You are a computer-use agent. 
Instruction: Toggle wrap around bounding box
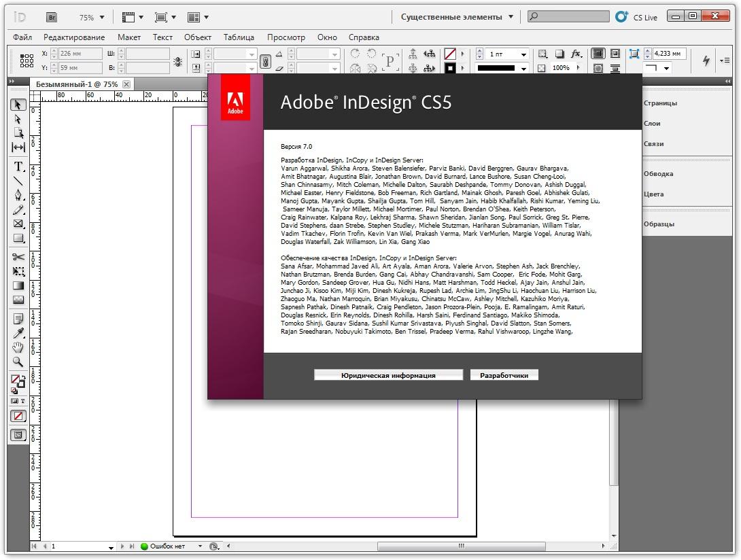615,54
